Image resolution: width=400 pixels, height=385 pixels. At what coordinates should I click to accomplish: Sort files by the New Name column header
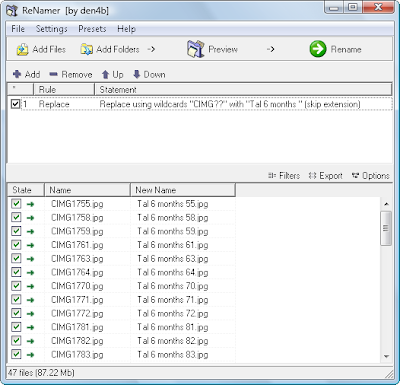(x=183, y=190)
